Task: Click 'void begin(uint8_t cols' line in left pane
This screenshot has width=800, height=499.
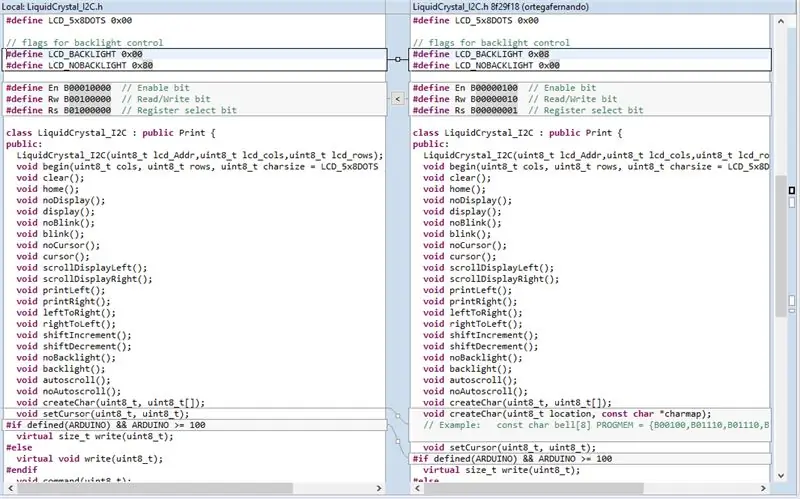Action: coord(197,166)
